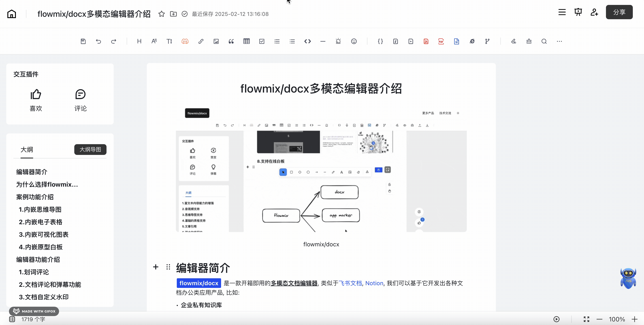This screenshot has width=644, height=325.
Task: Open 评论 comments plugin
Action: [81, 100]
